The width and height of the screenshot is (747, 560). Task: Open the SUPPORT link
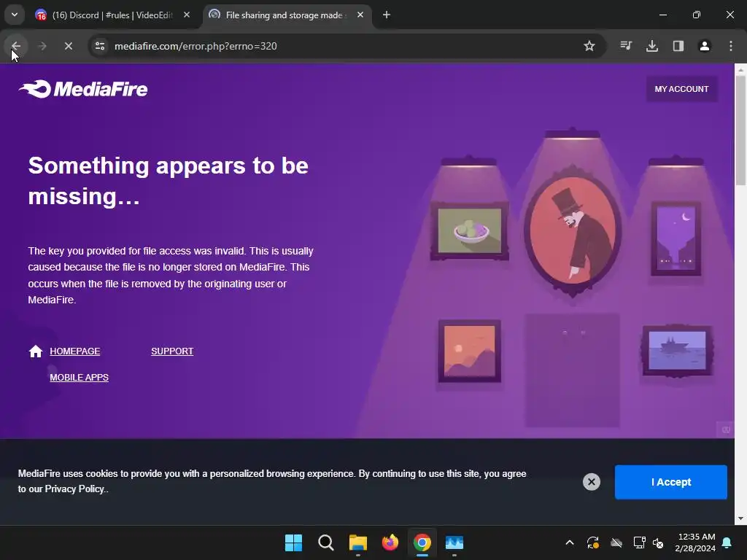coord(172,351)
